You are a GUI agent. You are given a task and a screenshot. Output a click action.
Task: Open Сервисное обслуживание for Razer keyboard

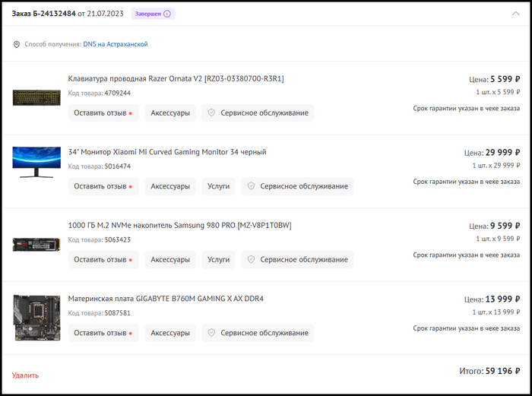(x=258, y=113)
